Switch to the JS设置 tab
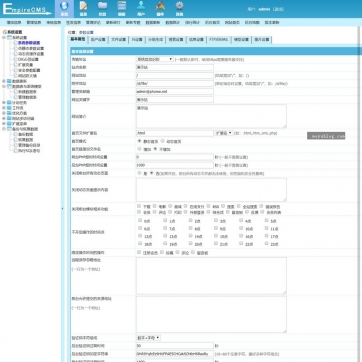This screenshot has height=362, width=362. pyautogui.click(x=137, y=39)
